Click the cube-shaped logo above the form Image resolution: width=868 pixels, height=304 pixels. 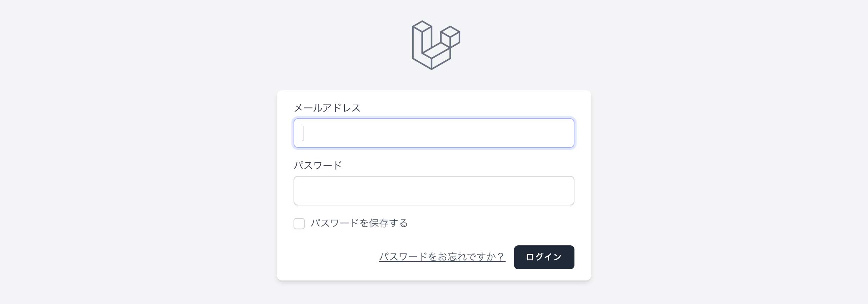[x=435, y=45]
